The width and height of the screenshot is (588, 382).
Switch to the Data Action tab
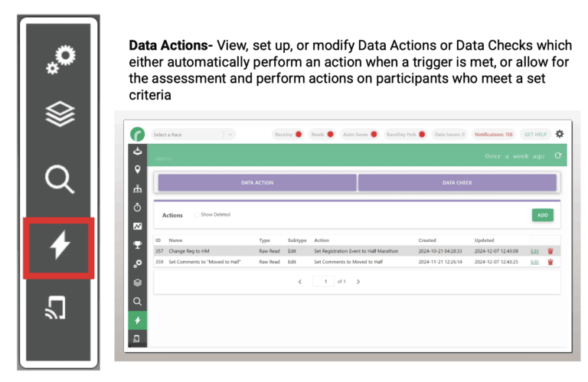point(256,183)
